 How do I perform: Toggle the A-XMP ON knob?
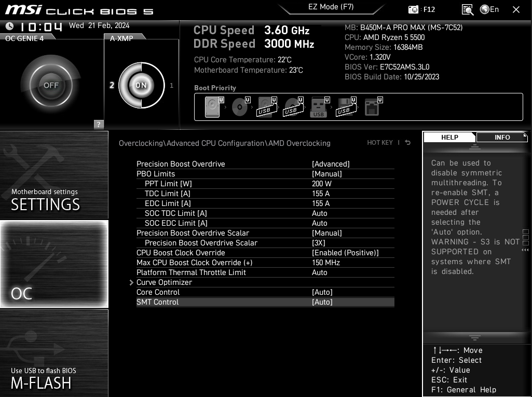pos(141,85)
